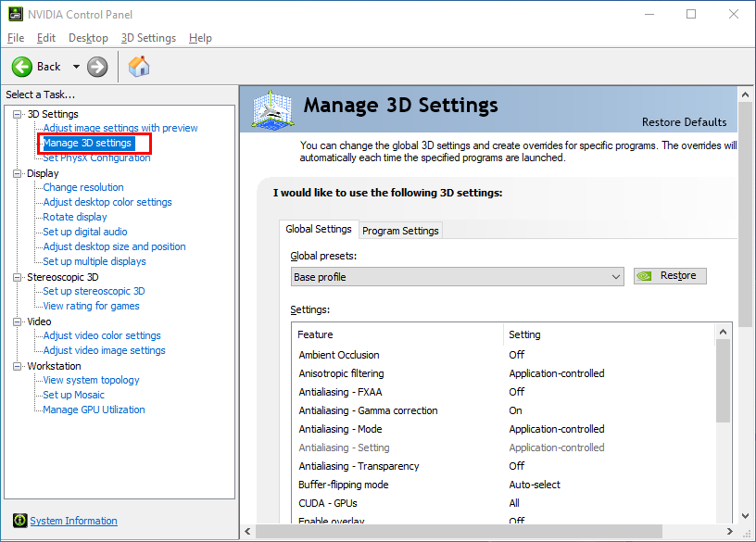756x542 pixels.
Task: Open Adjust video image settings
Action: click(x=104, y=350)
